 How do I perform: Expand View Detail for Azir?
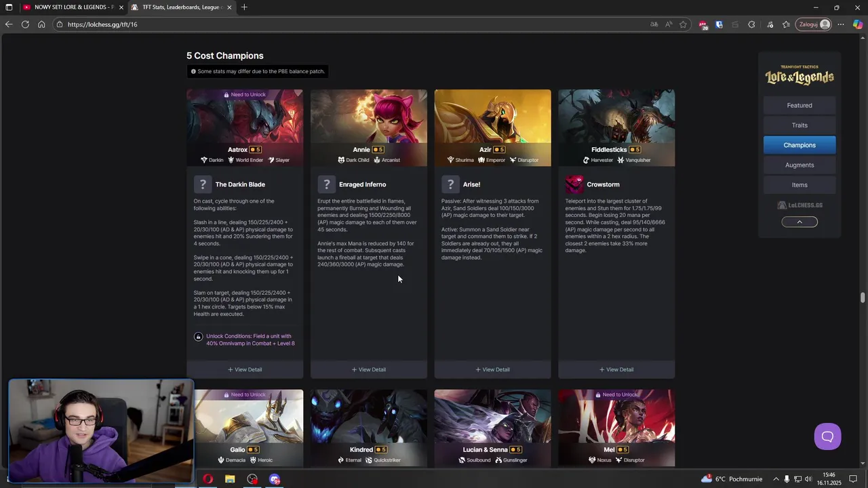point(492,369)
